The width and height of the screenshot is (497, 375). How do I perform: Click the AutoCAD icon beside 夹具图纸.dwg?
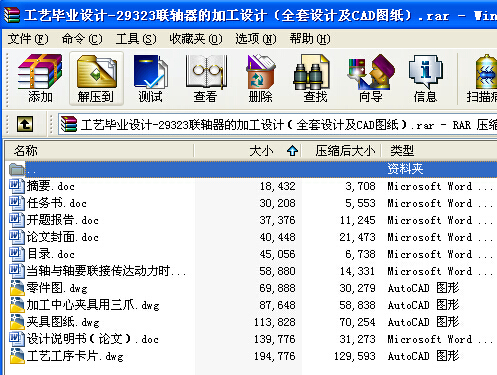[17, 322]
